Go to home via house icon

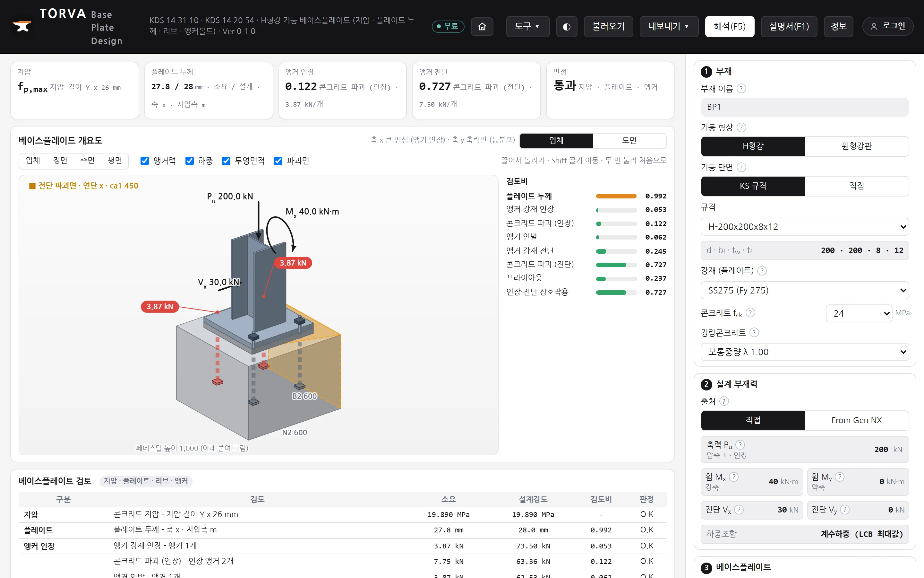(x=482, y=26)
